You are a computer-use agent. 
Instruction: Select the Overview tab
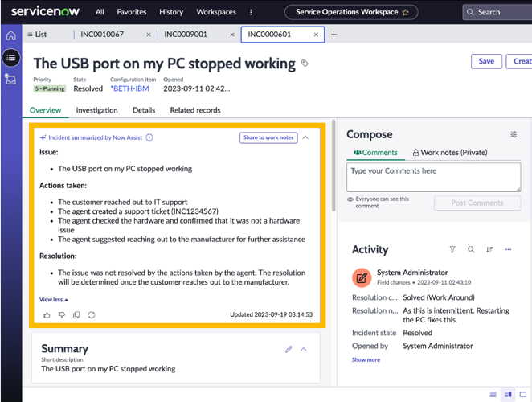45,110
